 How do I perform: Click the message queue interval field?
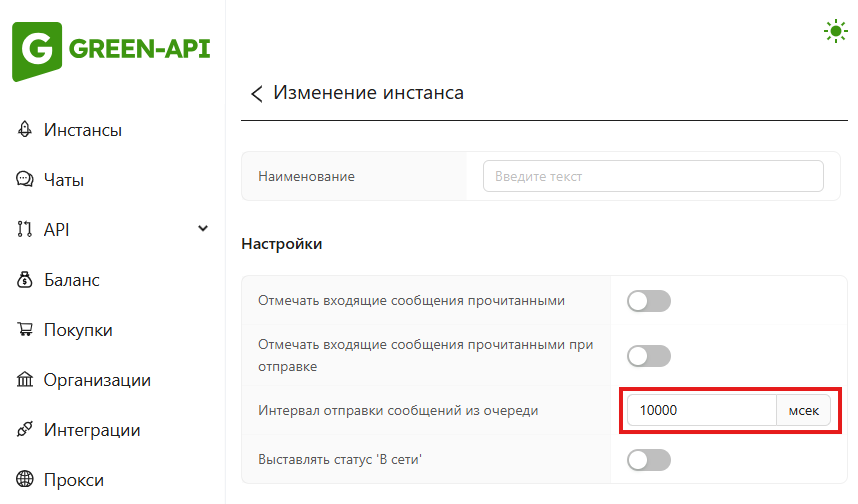click(x=701, y=410)
